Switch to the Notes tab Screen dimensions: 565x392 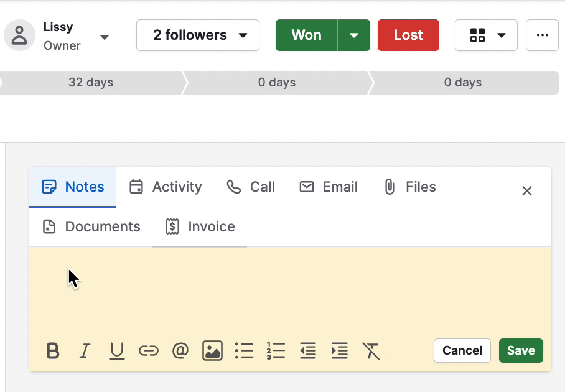[x=73, y=187]
